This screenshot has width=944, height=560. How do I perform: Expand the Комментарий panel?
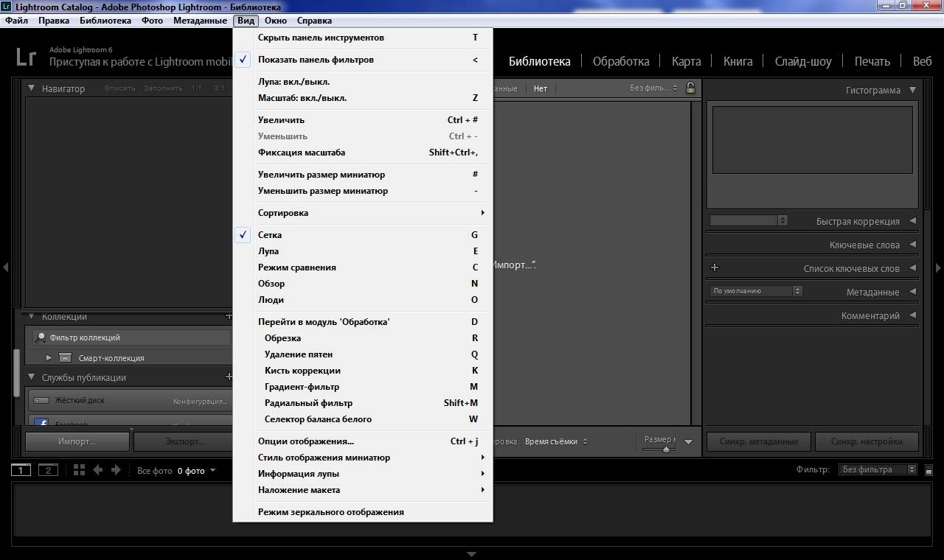pos(912,315)
